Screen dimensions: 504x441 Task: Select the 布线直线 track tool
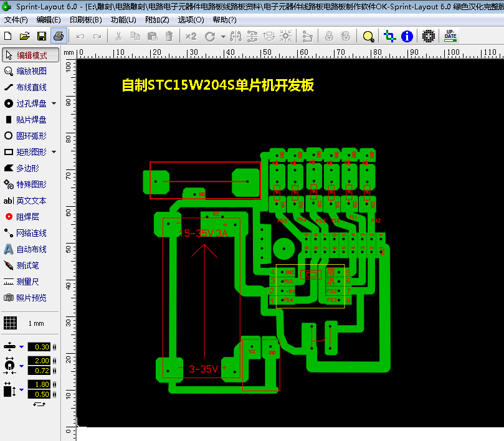pos(26,87)
